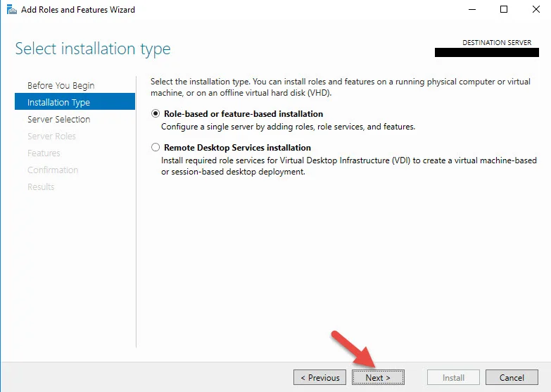Open the Server Selection step

pyautogui.click(x=58, y=119)
